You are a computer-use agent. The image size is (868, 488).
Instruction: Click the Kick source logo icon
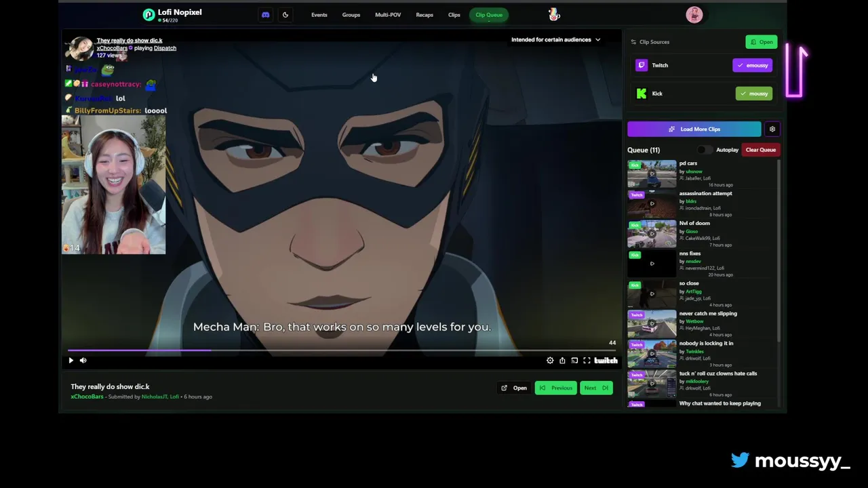point(642,94)
